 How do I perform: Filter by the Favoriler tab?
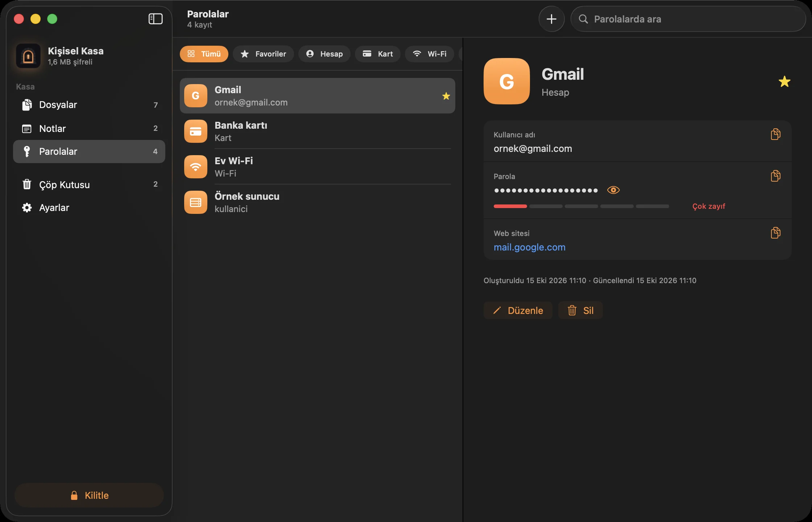(x=263, y=54)
